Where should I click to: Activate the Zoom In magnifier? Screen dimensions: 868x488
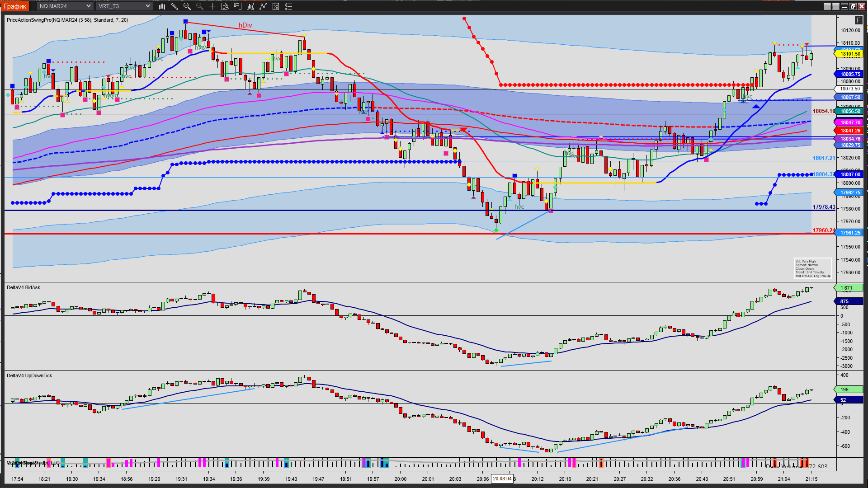pyautogui.click(x=187, y=6)
